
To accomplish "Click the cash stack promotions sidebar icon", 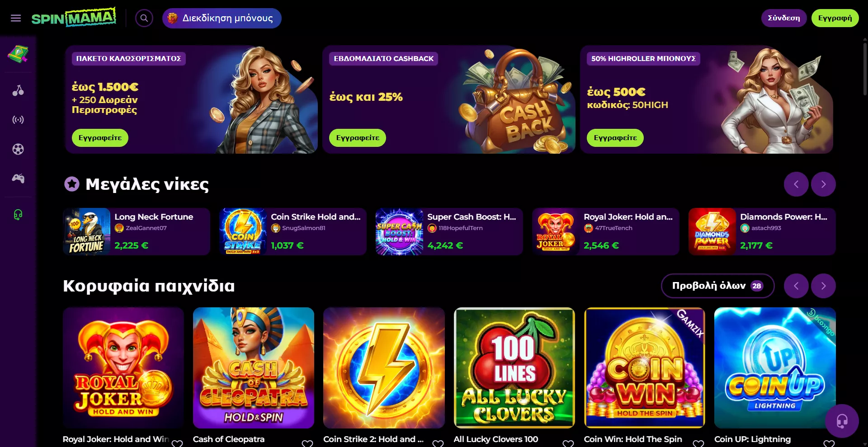I will tap(18, 54).
